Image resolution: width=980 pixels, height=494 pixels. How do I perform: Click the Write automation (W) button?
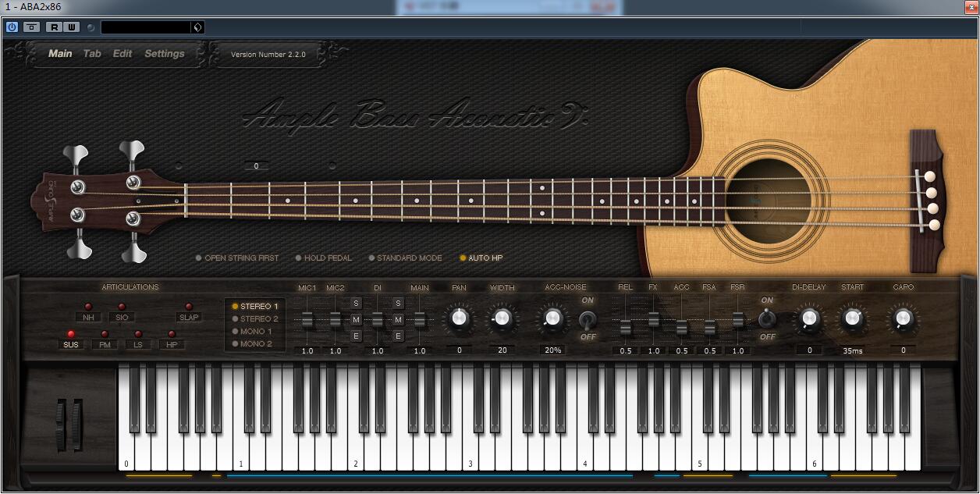pos(71,27)
